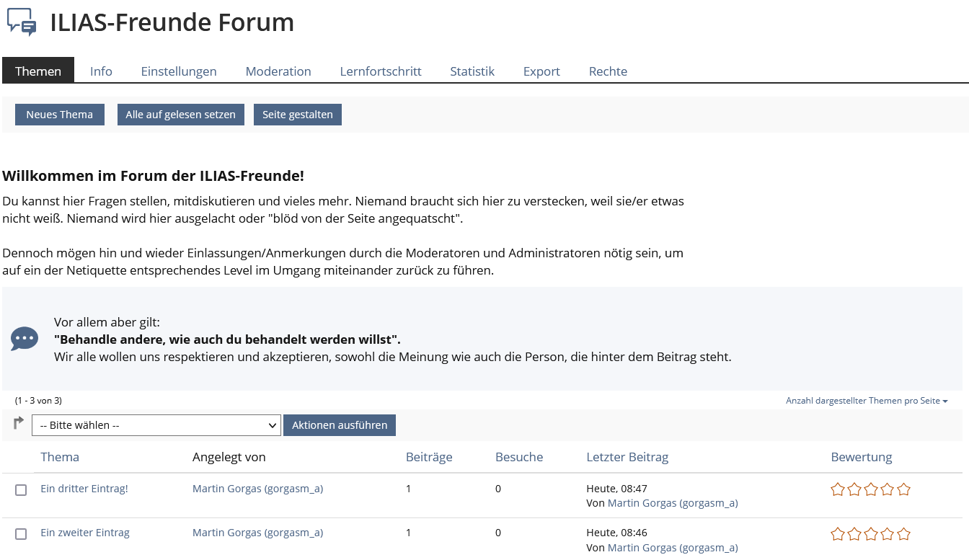Click the arrow icon beside the action dropdown

pos(19,423)
